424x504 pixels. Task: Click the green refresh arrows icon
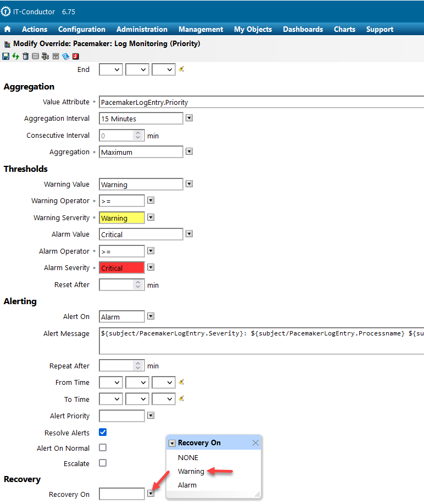pos(15,56)
